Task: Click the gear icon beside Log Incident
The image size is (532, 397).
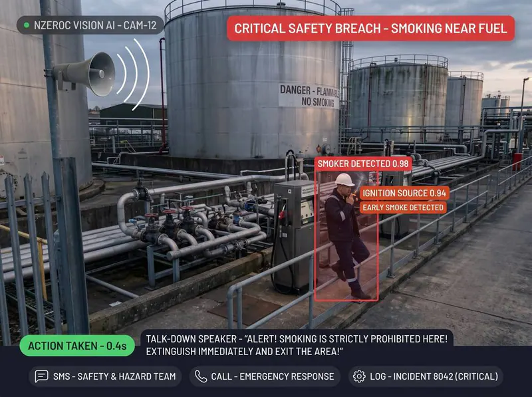Action: [359, 376]
